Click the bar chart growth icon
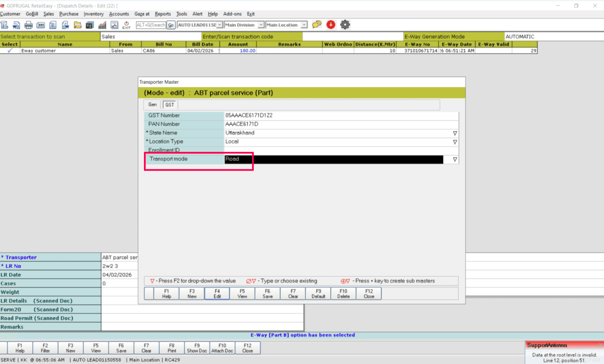The width and height of the screenshot is (604, 364). pyautogui.click(x=102, y=25)
